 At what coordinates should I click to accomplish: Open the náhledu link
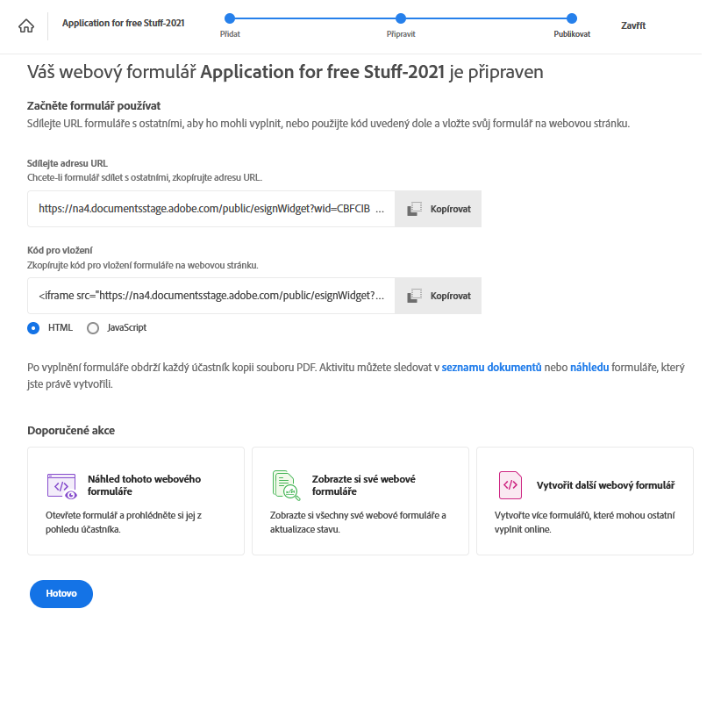tap(591, 367)
